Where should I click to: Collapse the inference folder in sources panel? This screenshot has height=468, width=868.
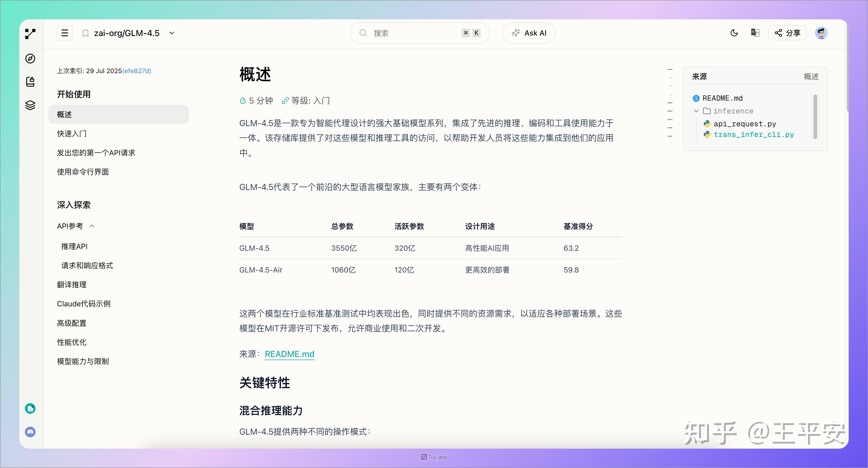(696, 111)
